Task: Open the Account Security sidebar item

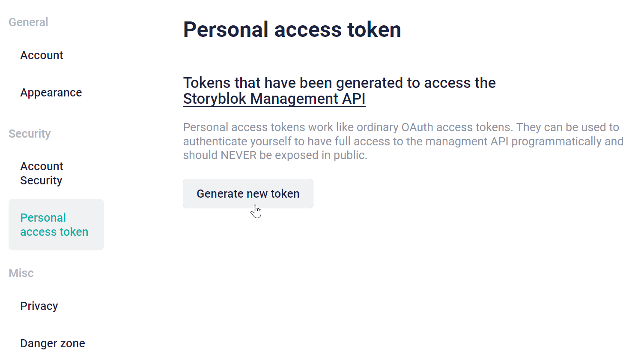Action: [x=42, y=173]
